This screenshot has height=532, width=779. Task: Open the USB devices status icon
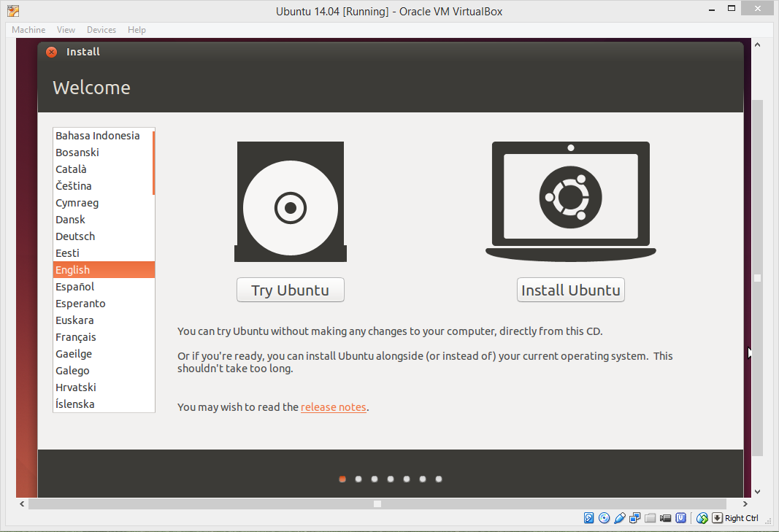point(620,518)
